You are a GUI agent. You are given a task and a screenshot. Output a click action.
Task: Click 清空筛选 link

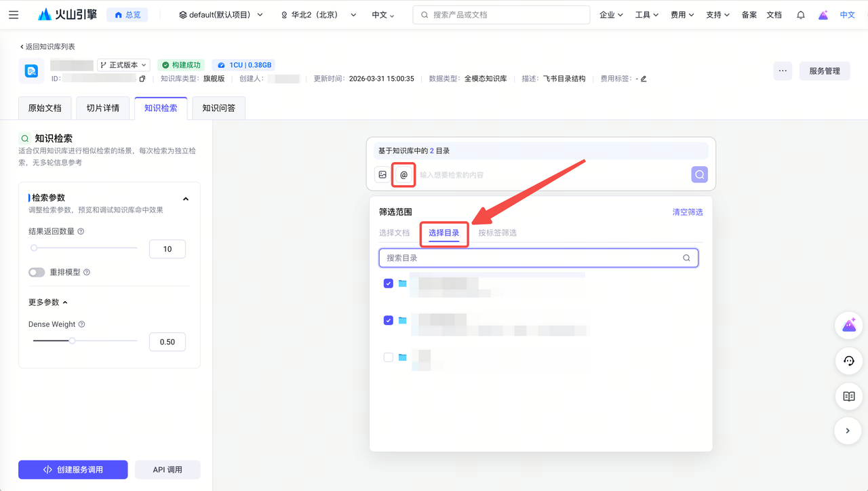tap(688, 212)
